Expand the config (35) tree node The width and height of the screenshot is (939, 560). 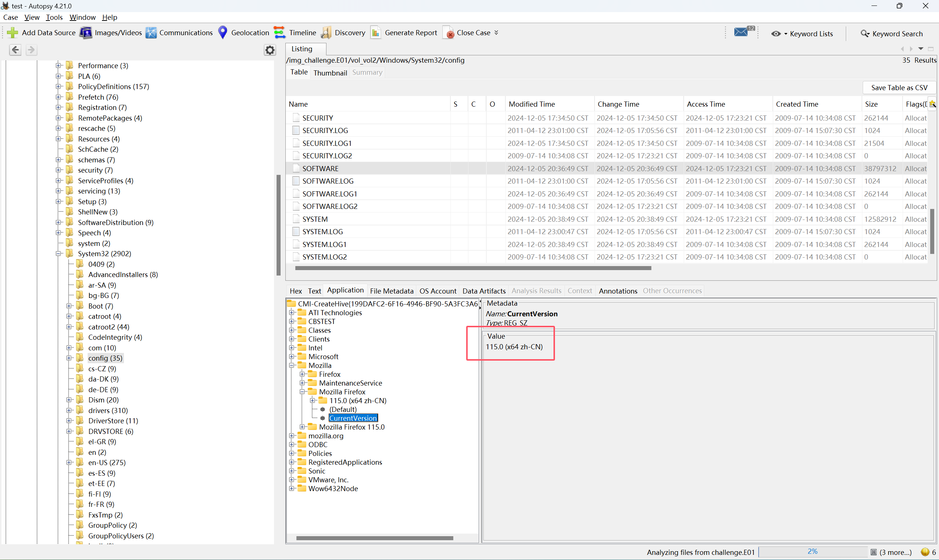tap(69, 358)
